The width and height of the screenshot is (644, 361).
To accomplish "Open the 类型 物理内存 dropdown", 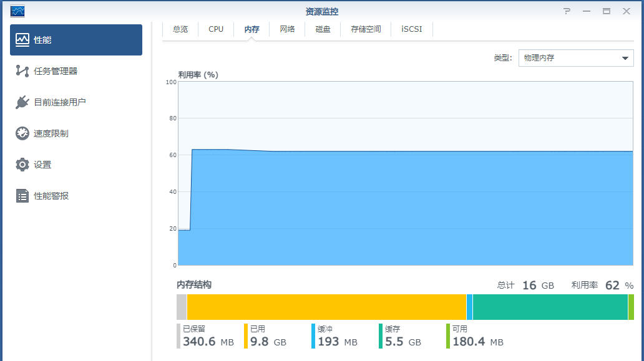I will (576, 58).
